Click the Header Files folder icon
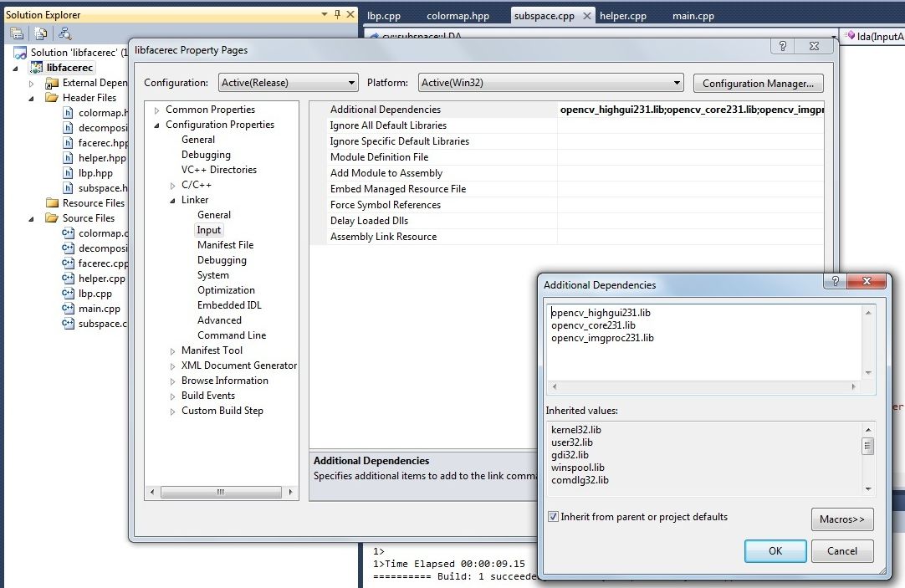This screenshot has width=905, height=588. 52,98
